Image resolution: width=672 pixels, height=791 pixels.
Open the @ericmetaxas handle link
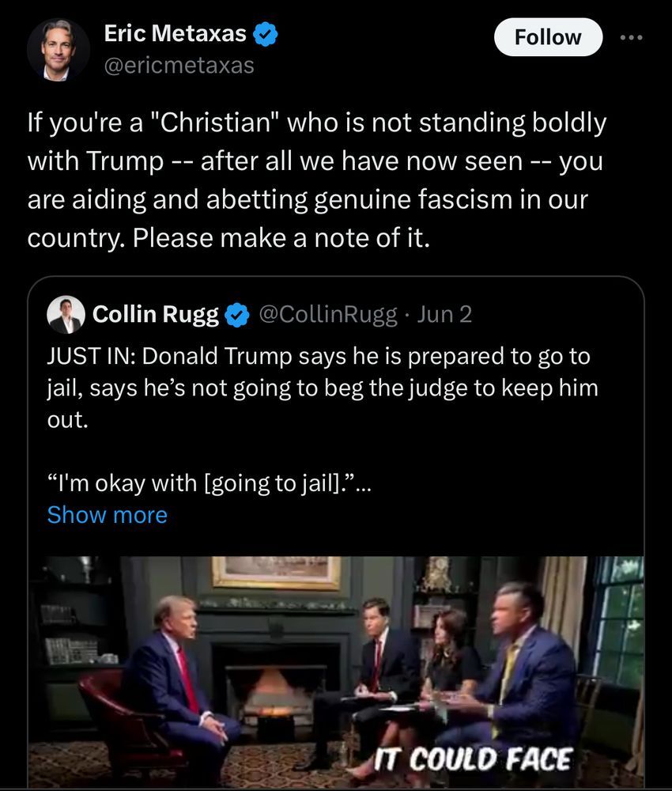coord(179,66)
